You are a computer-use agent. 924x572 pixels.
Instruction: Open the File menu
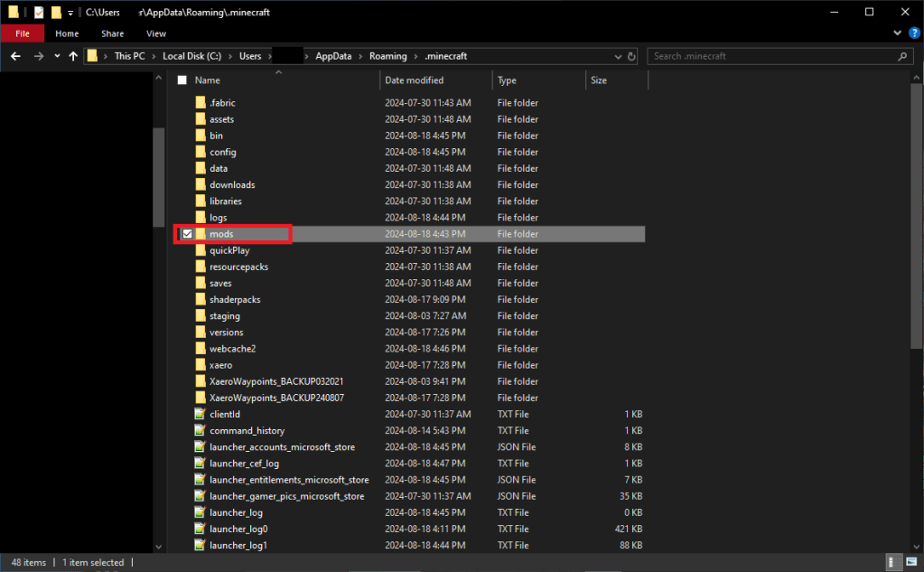(x=23, y=33)
